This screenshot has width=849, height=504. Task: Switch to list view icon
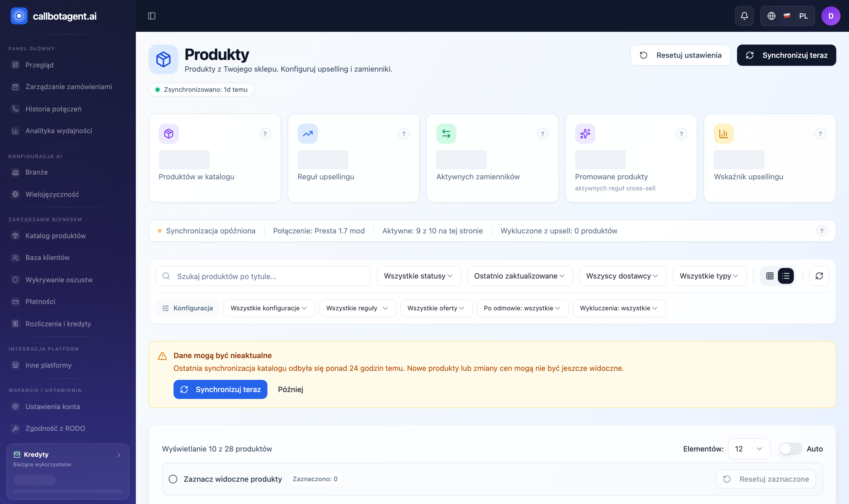786,276
